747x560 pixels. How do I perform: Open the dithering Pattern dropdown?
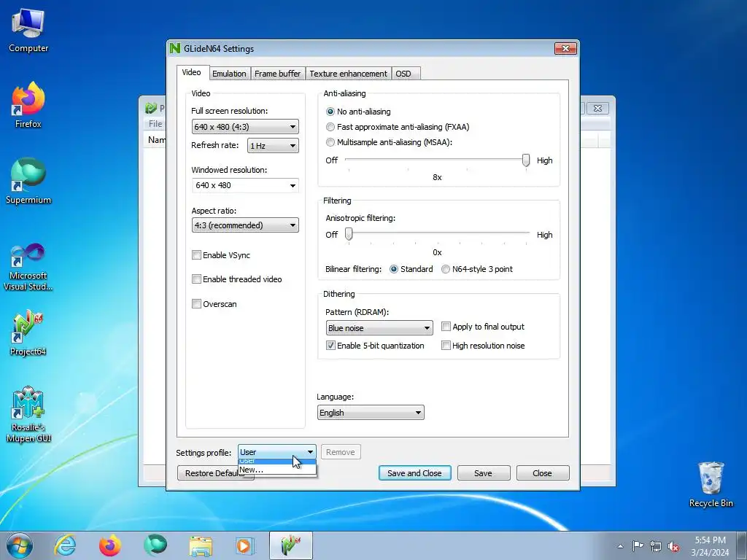pyautogui.click(x=379, y=327)
